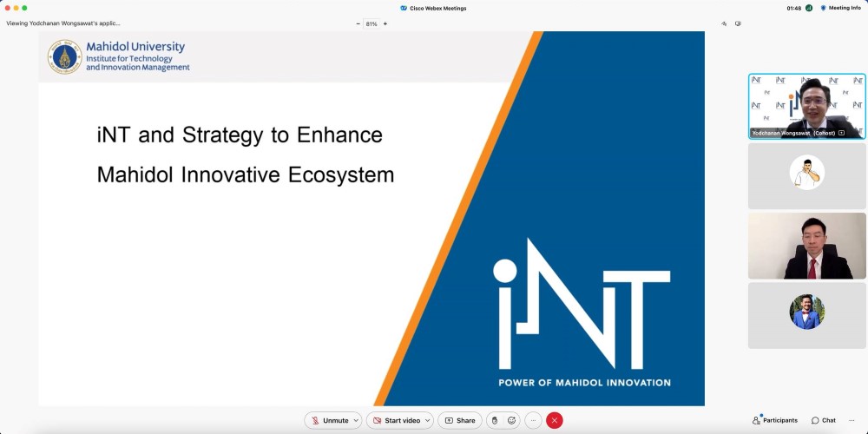Turn on camera with Start video

point(397,420)
